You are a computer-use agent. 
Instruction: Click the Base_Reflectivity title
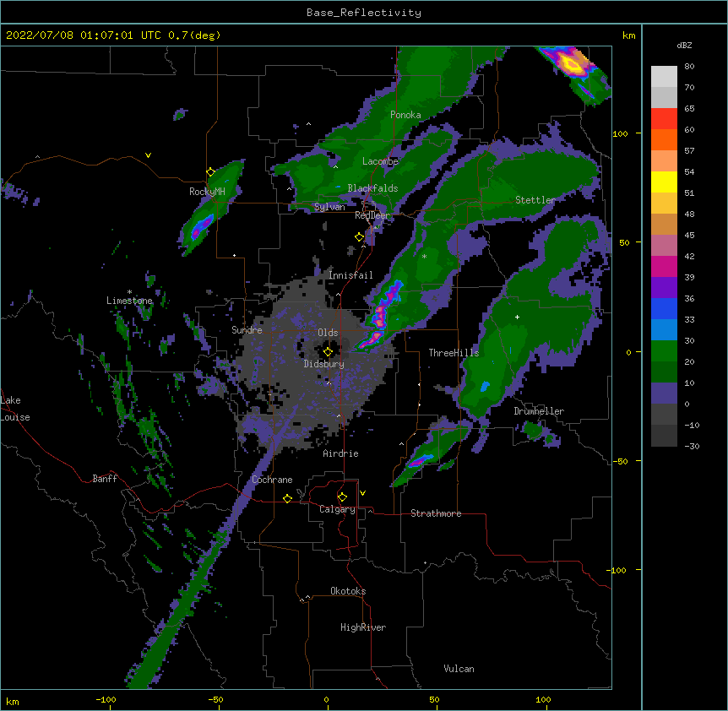coord(364,13)
